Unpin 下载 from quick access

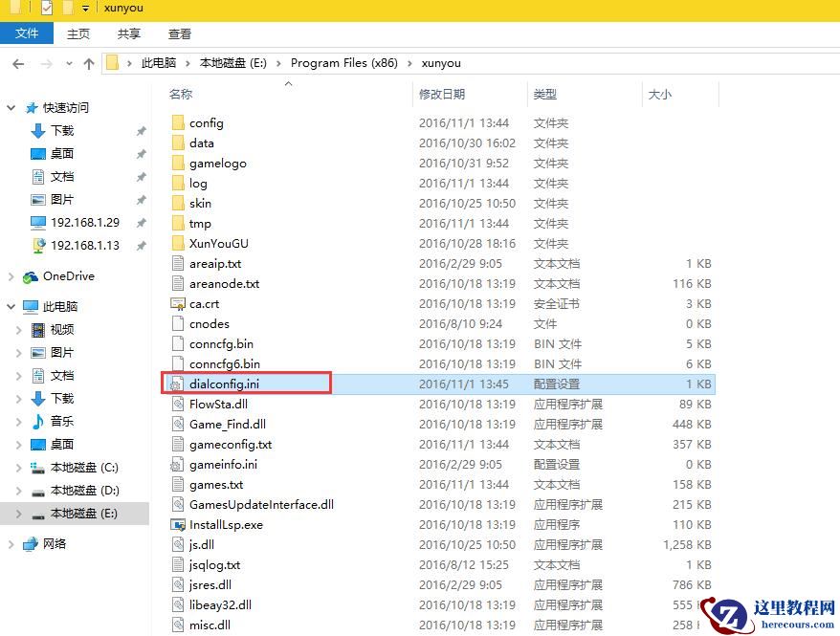coord(142,130)
